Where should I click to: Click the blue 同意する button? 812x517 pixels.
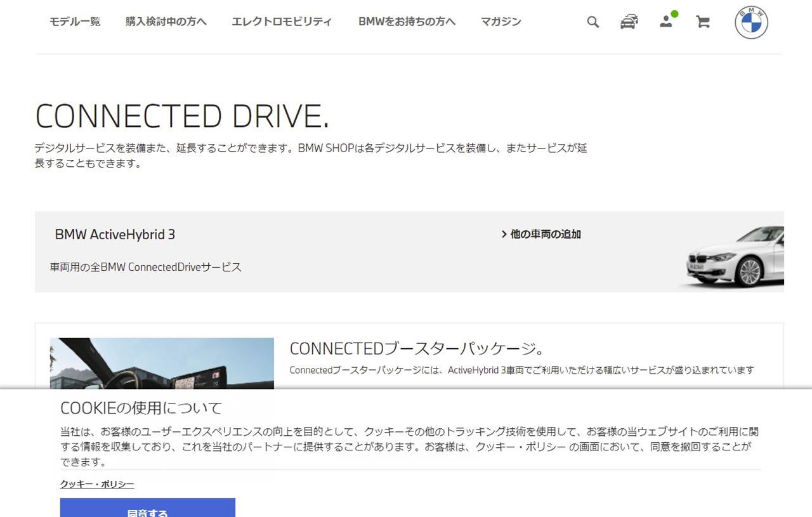click(148, 507)
